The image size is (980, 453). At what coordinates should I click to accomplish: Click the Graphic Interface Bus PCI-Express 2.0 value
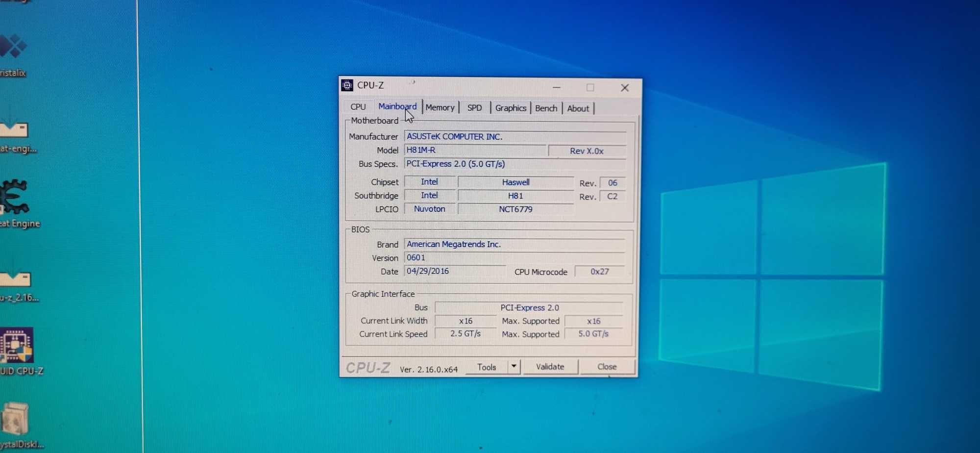coord(529,307)
